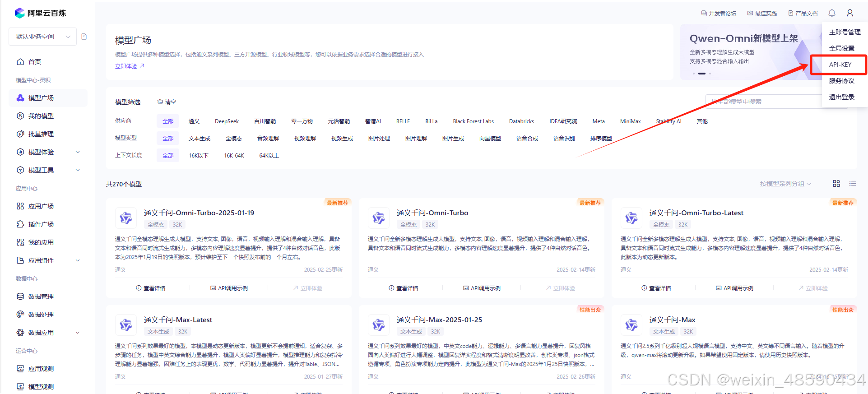The height and width of the screenshot is (394, 868).
Task: Open the Qwen-Omni新模型上架 banner
Action: (751, 52)
